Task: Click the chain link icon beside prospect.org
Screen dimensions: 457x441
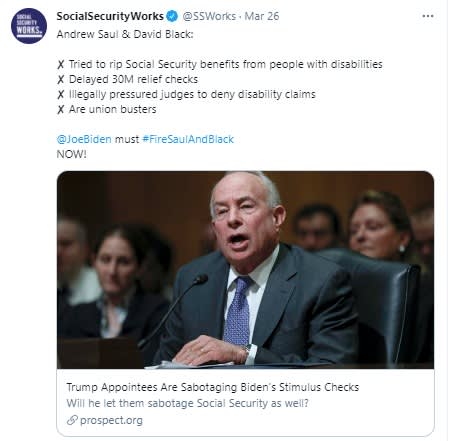Action: click(72, 420)
